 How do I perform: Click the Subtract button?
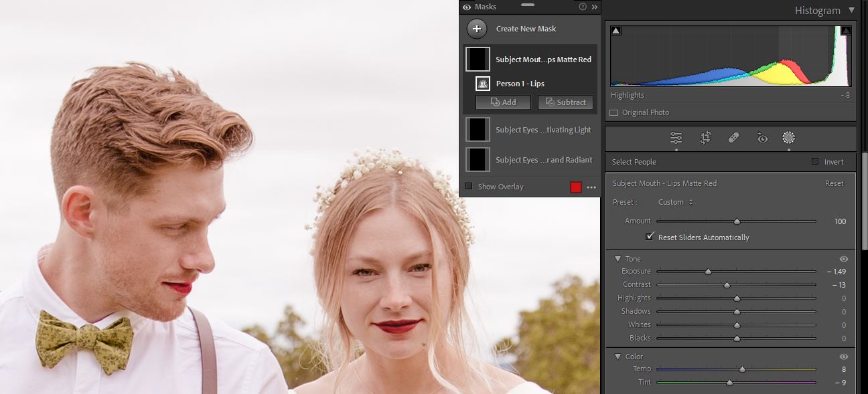point(565,102)
